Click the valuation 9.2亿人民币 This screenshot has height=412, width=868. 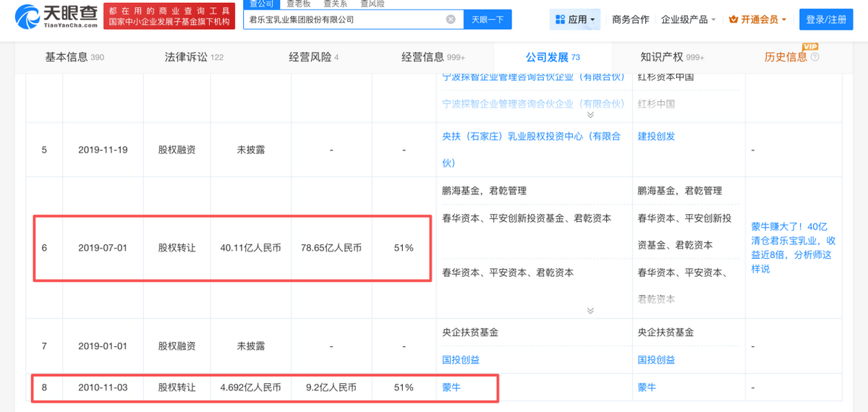coord(331,387)
